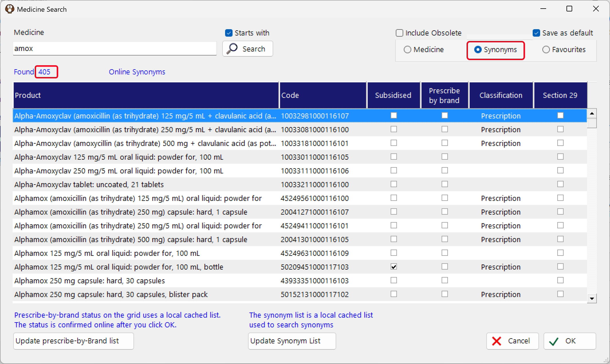Select Alpha-Amoxyclav tablet: uncoated, 21 tablets row

[300, 184]
